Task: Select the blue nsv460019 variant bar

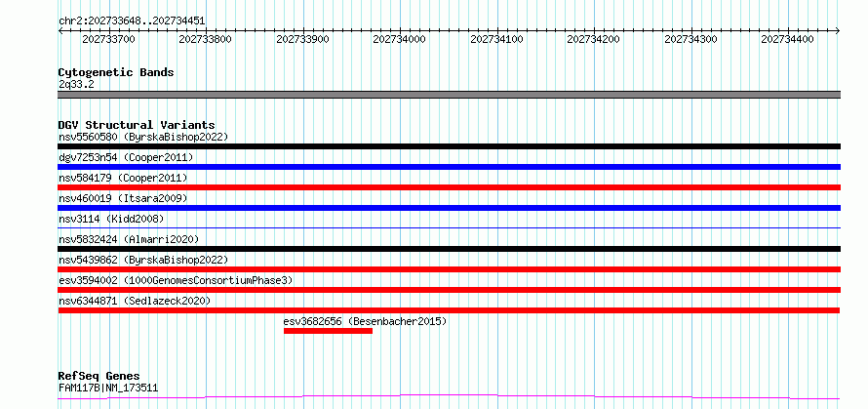Action: [450, 208]
